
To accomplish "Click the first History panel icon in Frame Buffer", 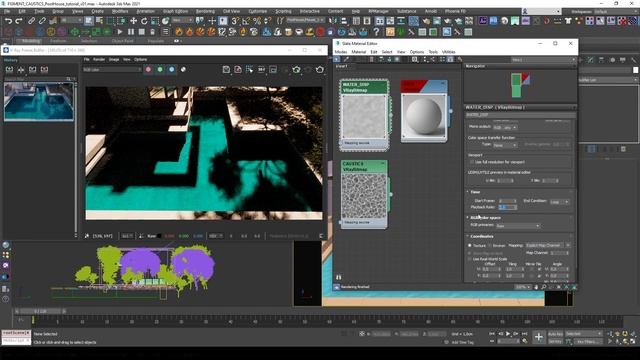I will coord(9,70).
